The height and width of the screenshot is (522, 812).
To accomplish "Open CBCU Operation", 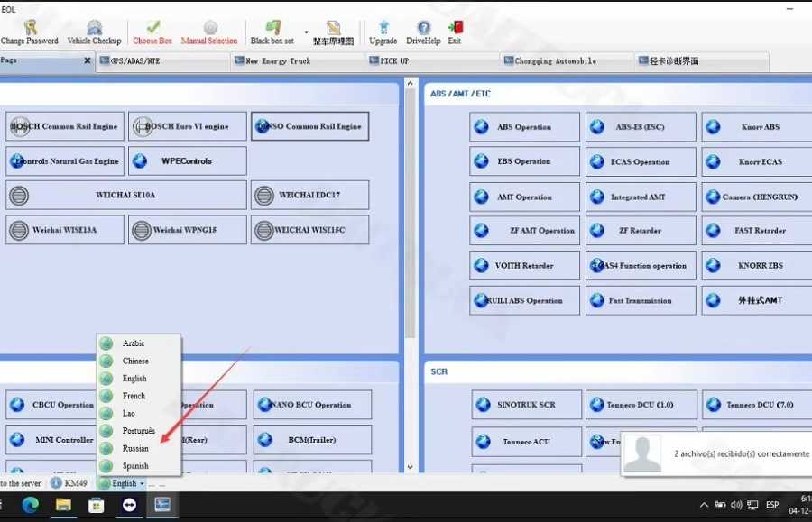I will click(51, 405).
